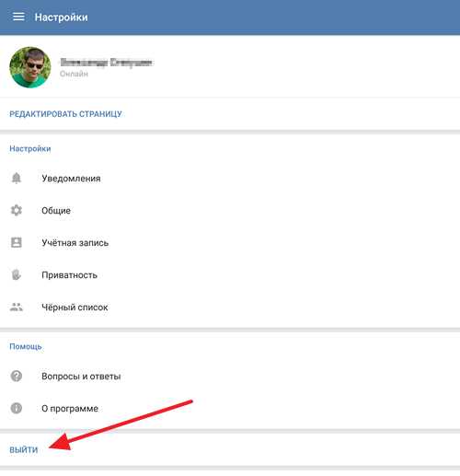Image resolution: width=460 pixels, height=476 pixels.
Task: Click the account icon beside Учётная запись
Action: (x=17, y=242)
